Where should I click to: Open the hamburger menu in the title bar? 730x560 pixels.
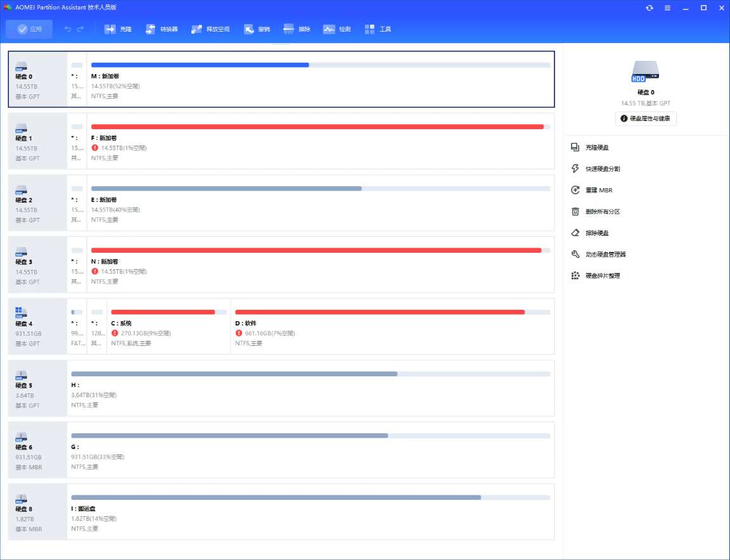click(668, 8)
